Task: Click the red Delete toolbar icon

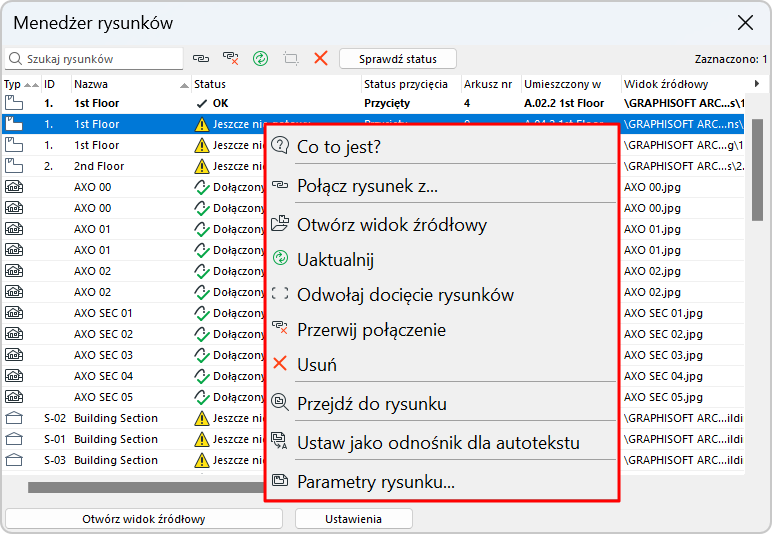Action: click(321, 59)
